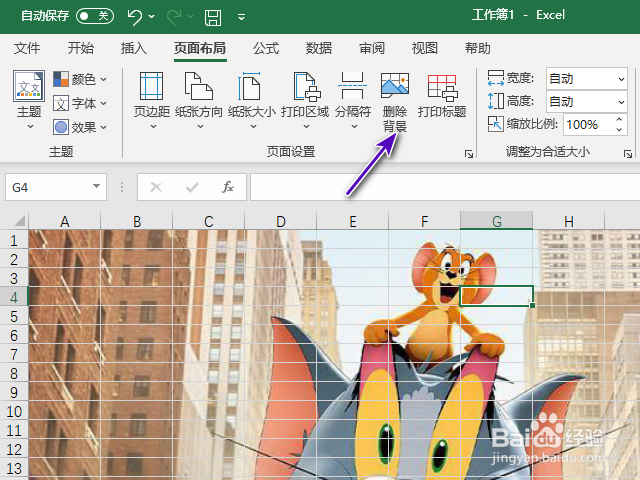Screen dimensions: 640x480
Task: Increase scale with stepper up arrow
Action: click(619, 119)
